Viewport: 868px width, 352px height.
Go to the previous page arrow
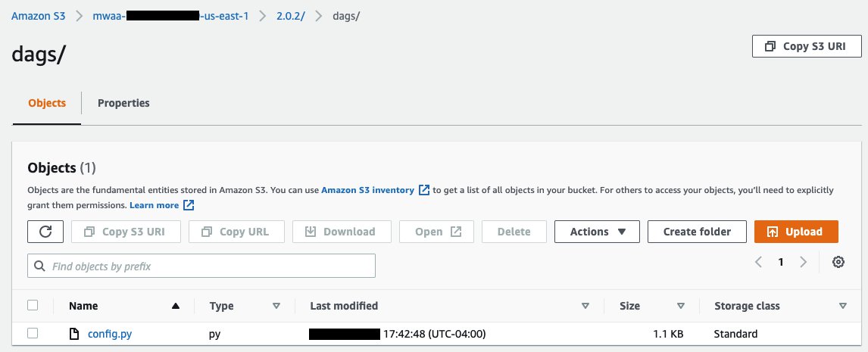(x=758, y=262)
